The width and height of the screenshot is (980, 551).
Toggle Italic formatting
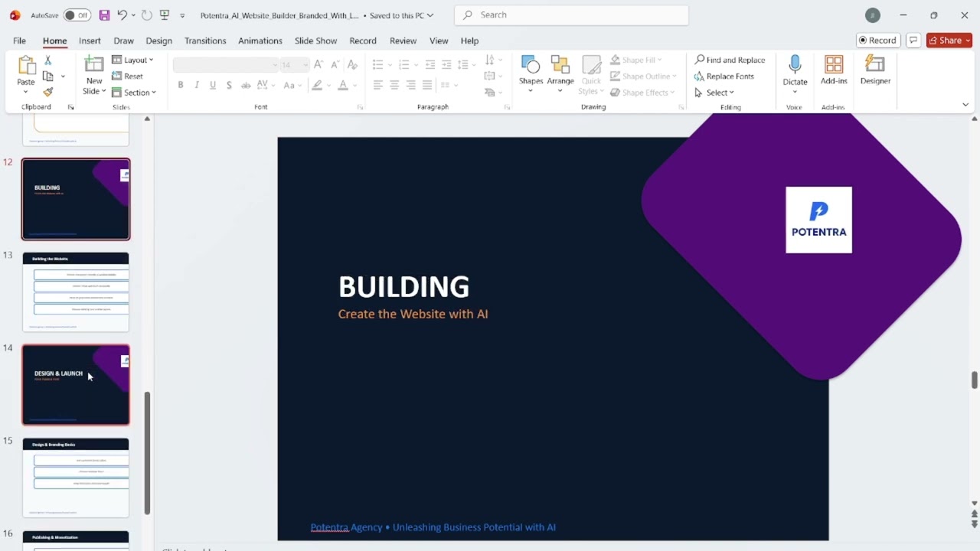pos(197,85)
